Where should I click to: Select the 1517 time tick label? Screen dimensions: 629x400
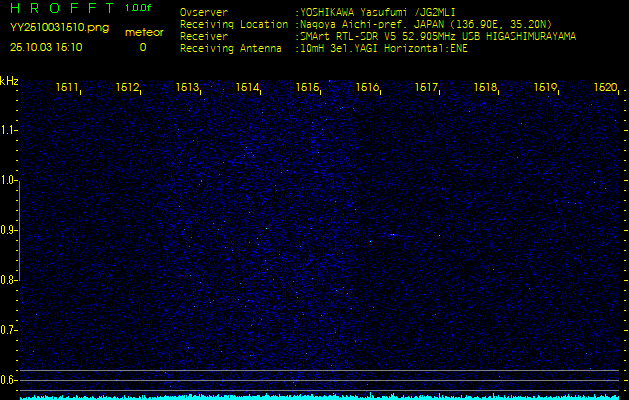427,88
